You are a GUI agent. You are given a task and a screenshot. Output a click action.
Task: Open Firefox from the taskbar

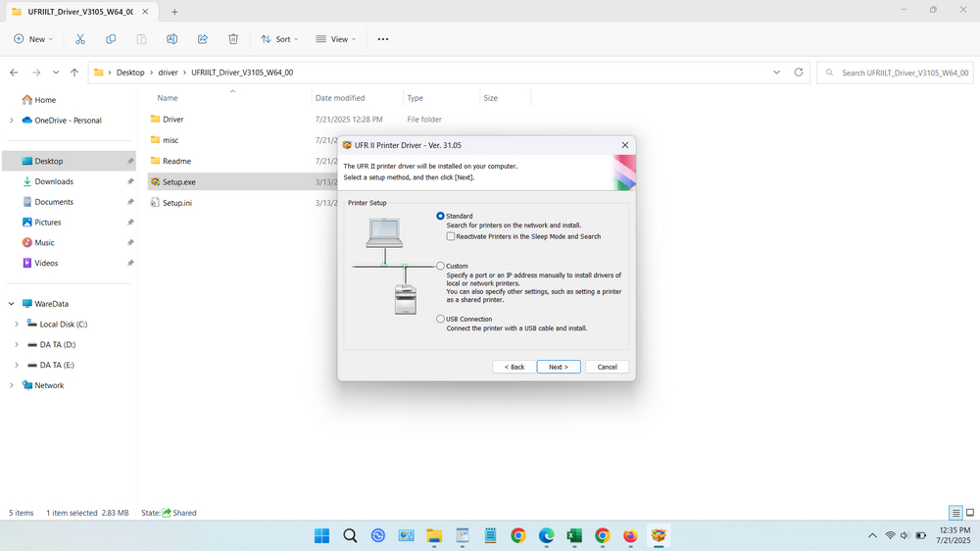[630, 535]
